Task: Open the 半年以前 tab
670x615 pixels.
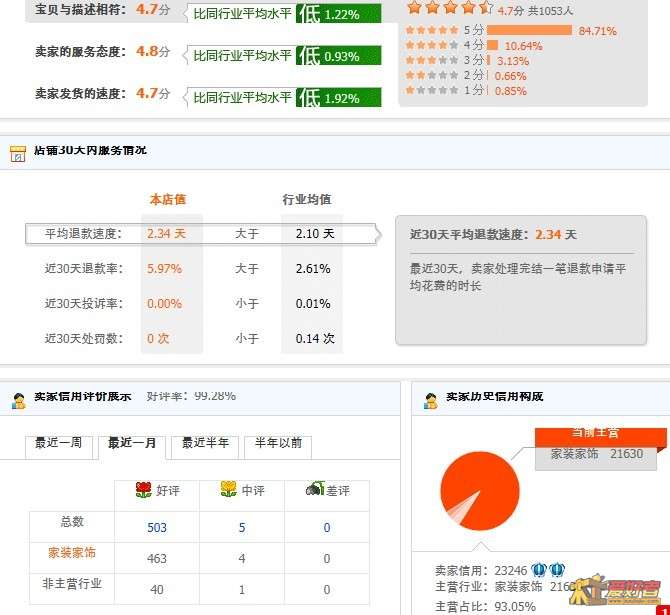Action: (x=278, y=447)
